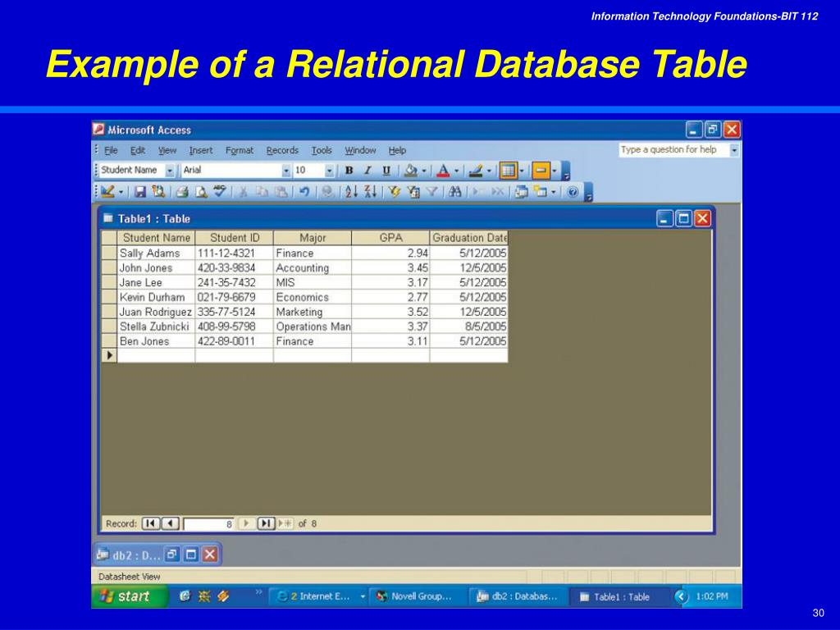Click Internet Explorer group taskbar button
Screen dimensions: 840x630
(x=320, y=596)
